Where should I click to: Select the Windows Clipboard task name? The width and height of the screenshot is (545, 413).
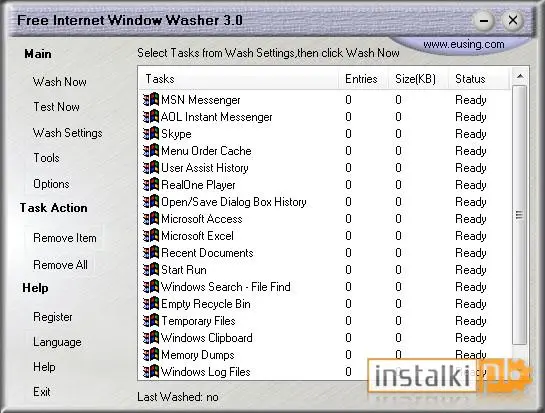click(x=206, y=338)
